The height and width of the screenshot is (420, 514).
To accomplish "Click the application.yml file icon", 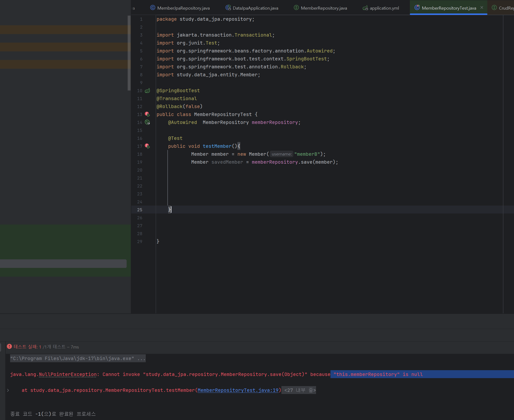I will pos(365,8).
